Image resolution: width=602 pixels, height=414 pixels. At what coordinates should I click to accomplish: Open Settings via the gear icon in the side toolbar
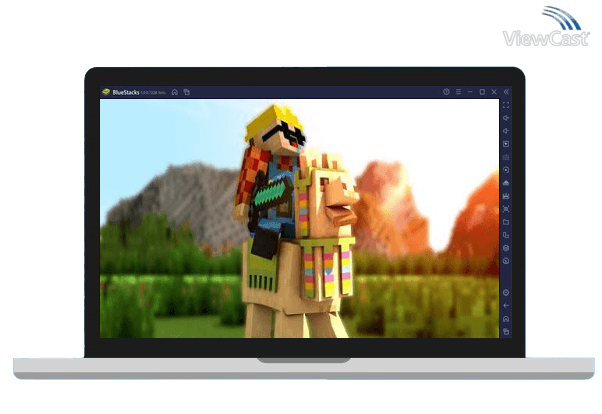tap(506, 293)
